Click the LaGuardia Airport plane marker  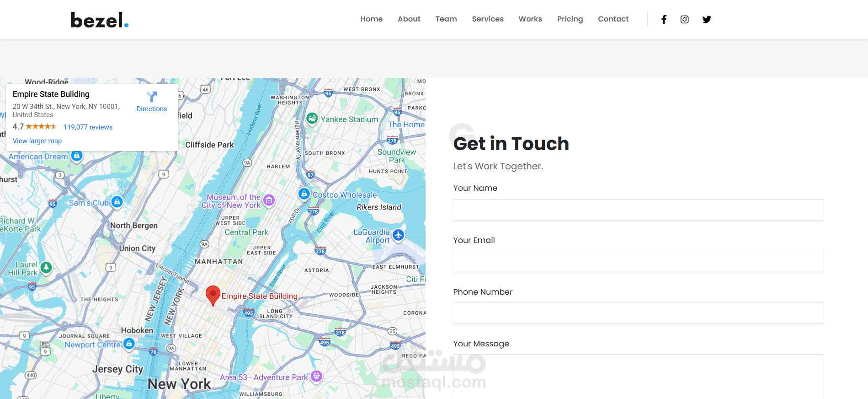pyautogui.click(x=399, y=235)
